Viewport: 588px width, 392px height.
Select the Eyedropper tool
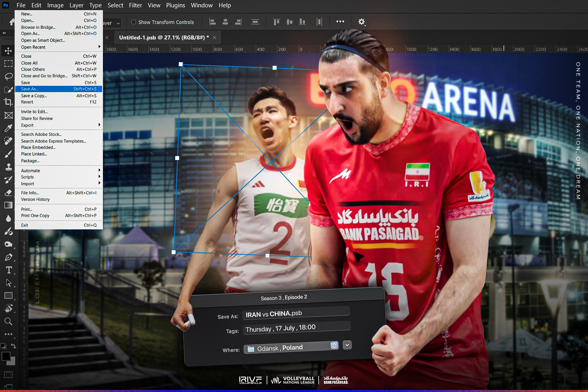[x=8, y=128]
